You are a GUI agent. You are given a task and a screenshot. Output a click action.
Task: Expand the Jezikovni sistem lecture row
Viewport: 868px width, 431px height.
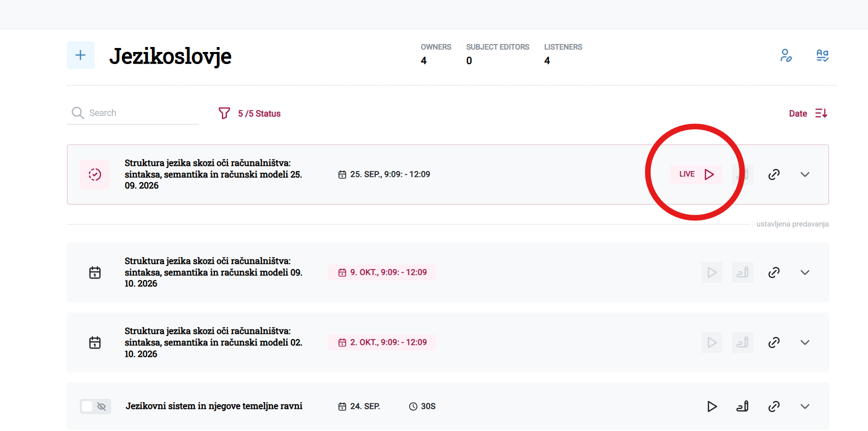(805, 406)
